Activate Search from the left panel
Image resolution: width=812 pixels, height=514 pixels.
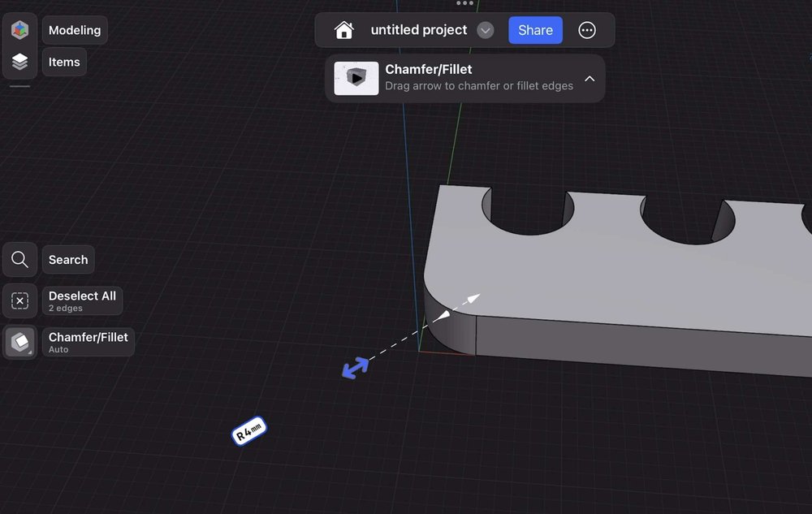click(x=67, y=259)
